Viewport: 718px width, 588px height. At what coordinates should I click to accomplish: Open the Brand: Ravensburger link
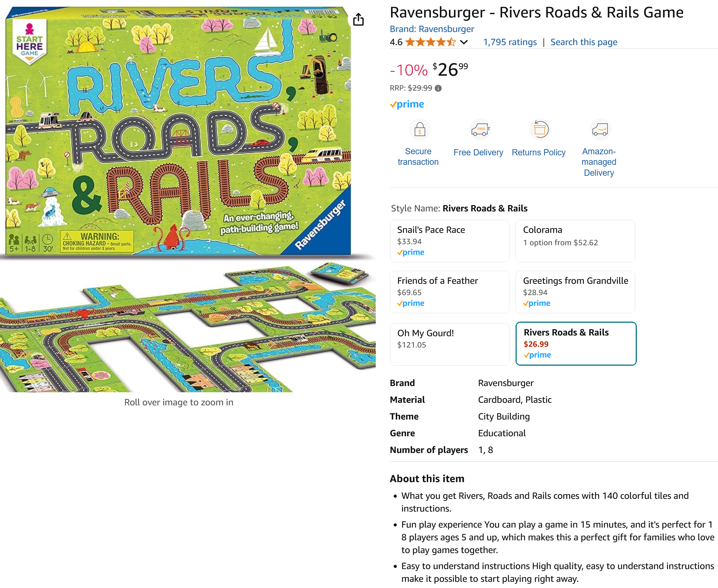(432, 29)
